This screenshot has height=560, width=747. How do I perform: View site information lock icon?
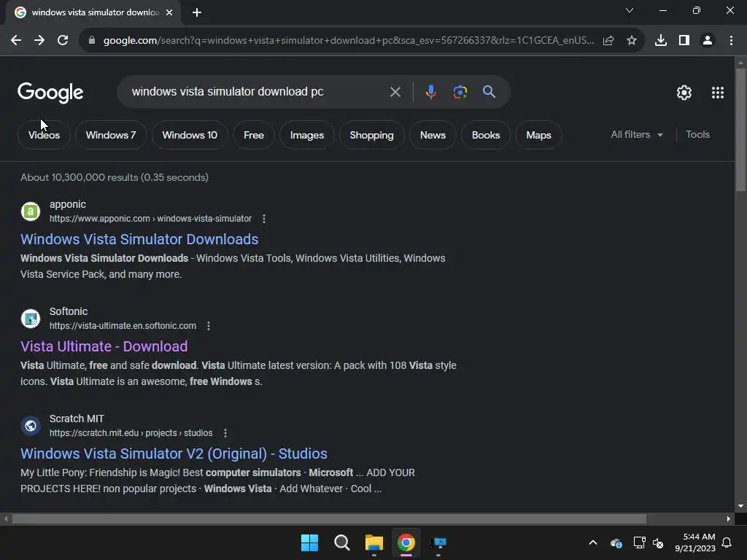91,41
